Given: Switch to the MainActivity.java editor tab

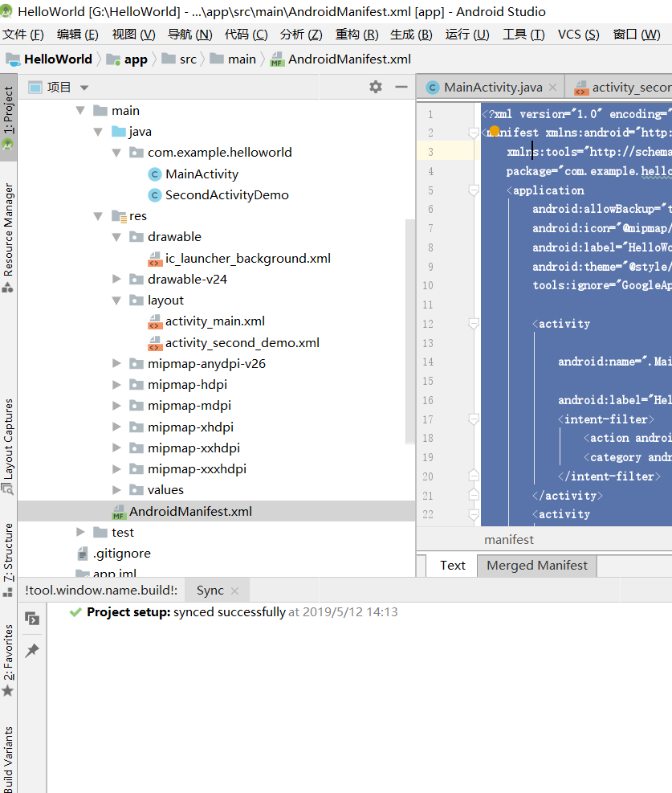Looking at the screenshot, I should click(x=492, y=88).
